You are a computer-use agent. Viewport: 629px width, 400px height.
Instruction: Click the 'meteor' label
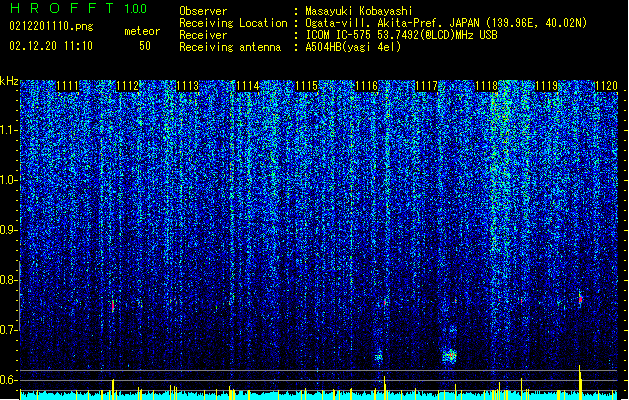point(142,31)
